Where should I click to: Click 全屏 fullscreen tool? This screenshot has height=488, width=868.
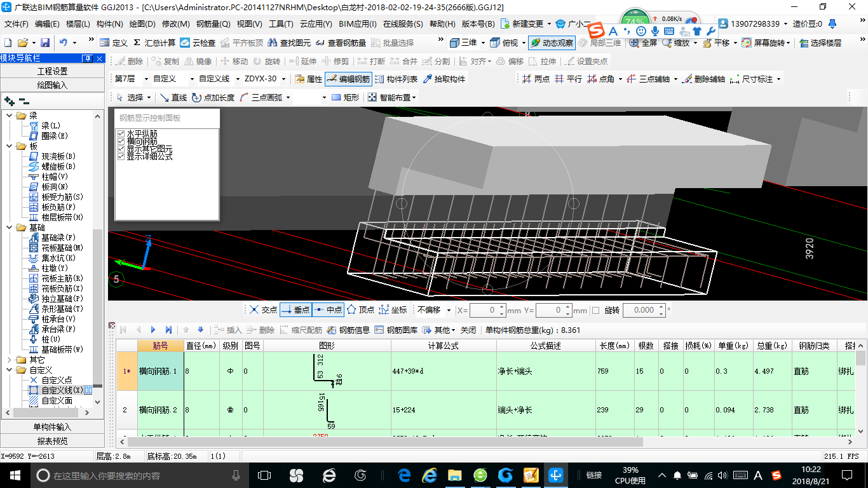tap(643, 43)
